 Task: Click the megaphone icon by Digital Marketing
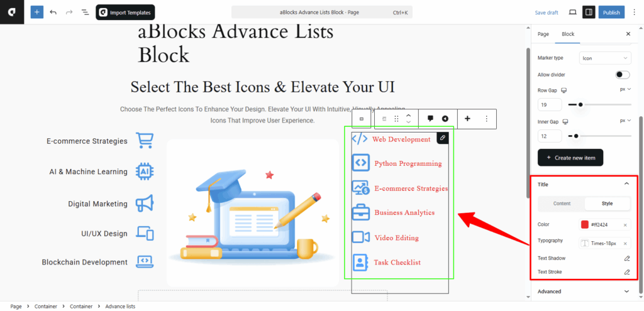point(145,203)
